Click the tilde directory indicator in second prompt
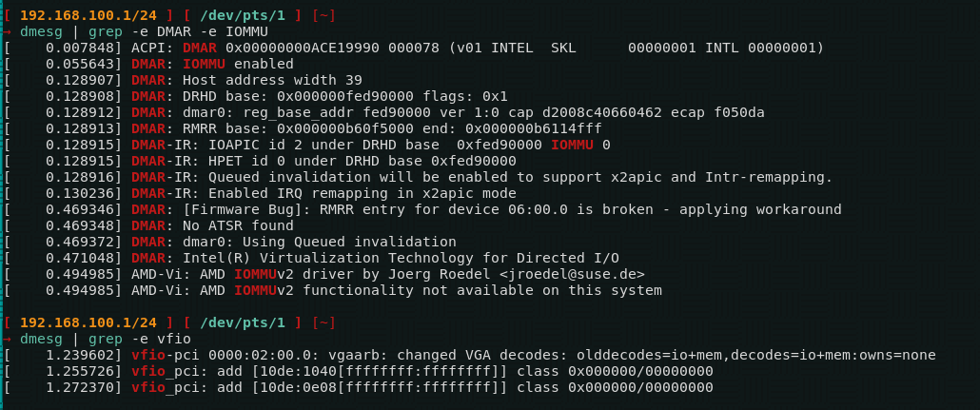 click(323, 322)
